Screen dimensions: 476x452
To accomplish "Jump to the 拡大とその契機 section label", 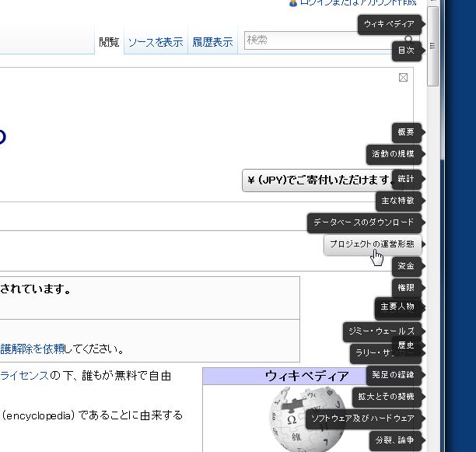I will pos(387,397).
